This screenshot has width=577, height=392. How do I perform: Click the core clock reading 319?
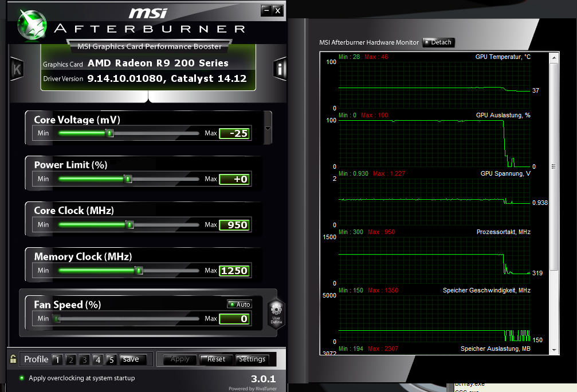[x=537, y=273]
